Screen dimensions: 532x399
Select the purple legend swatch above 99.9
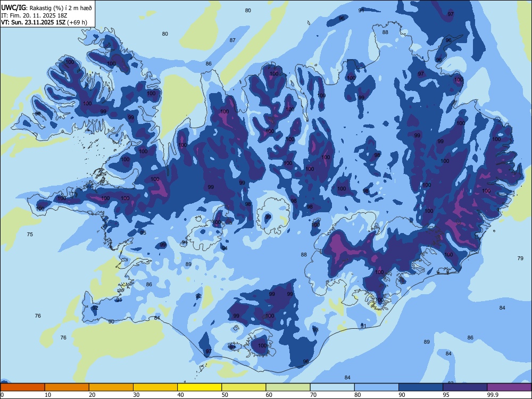click(x=509, y=387)
